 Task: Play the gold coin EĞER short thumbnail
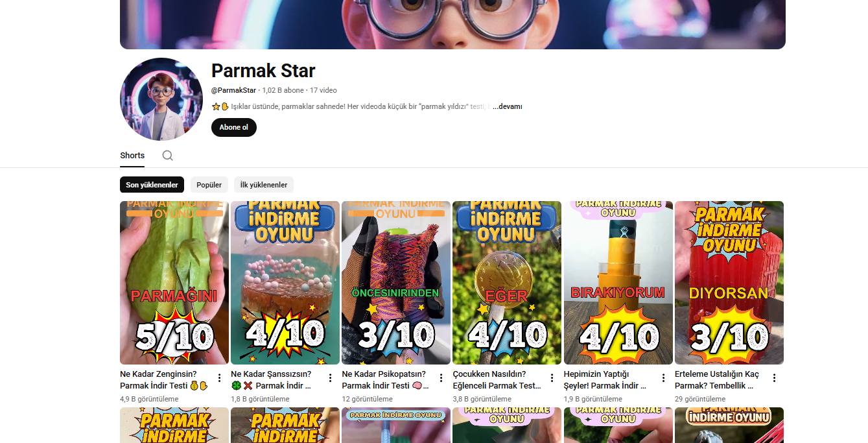coord(507,283)
